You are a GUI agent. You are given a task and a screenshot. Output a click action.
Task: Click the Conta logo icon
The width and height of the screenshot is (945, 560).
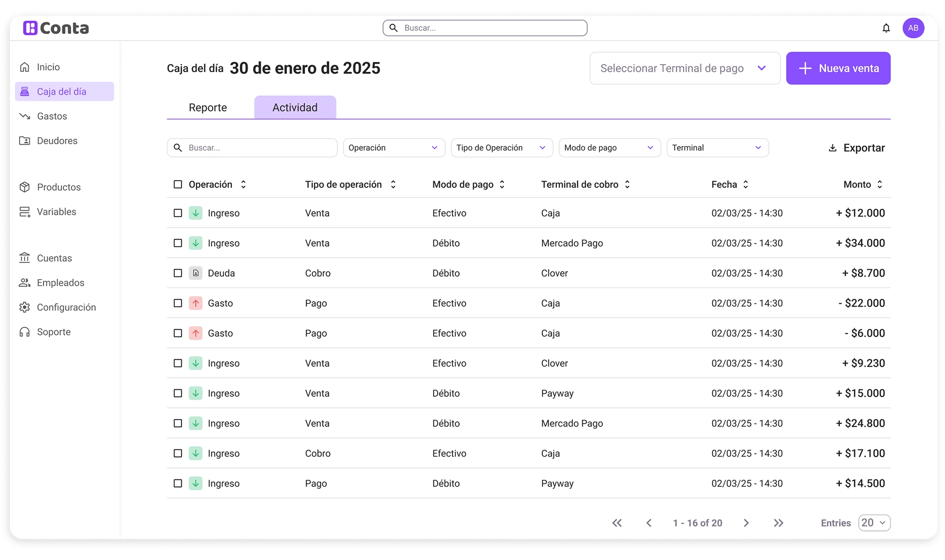point(31,28)
